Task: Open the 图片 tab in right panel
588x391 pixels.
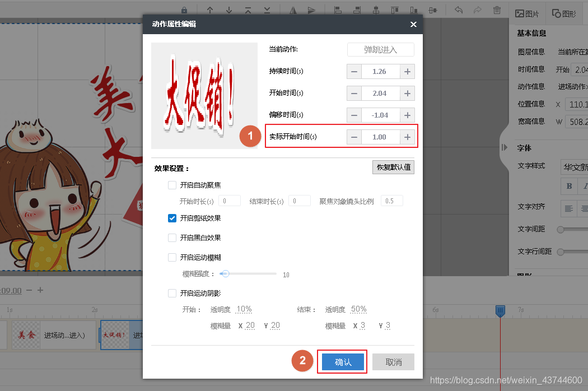Action: (527, 14)
